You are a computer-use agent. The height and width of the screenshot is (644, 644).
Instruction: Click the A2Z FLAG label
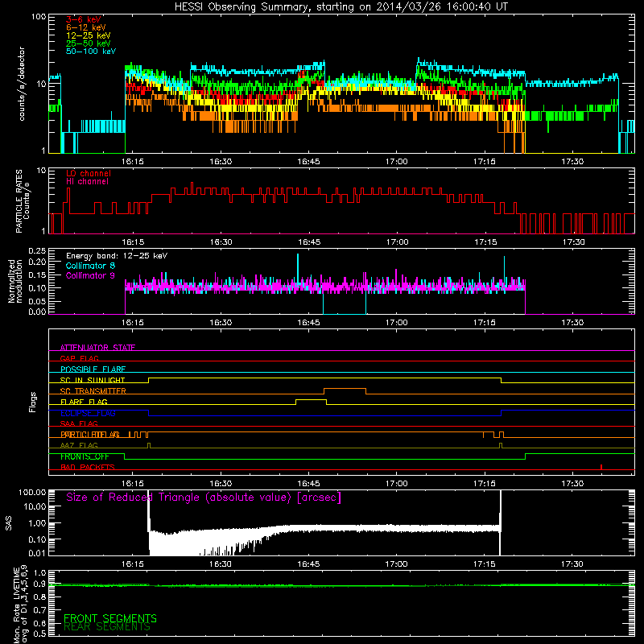(79, 445)
